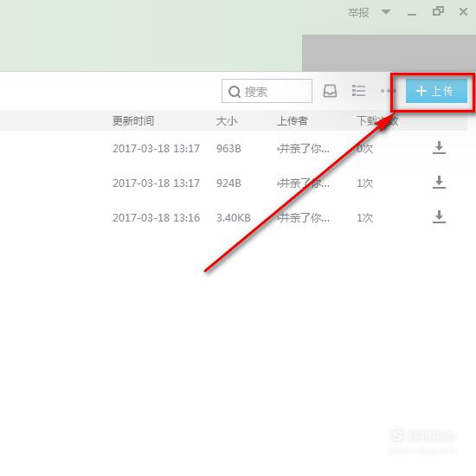This screenshot has height=476, width=476.
Task: Click uploader name in the 3.40KB row
Action: click(303, 217)
